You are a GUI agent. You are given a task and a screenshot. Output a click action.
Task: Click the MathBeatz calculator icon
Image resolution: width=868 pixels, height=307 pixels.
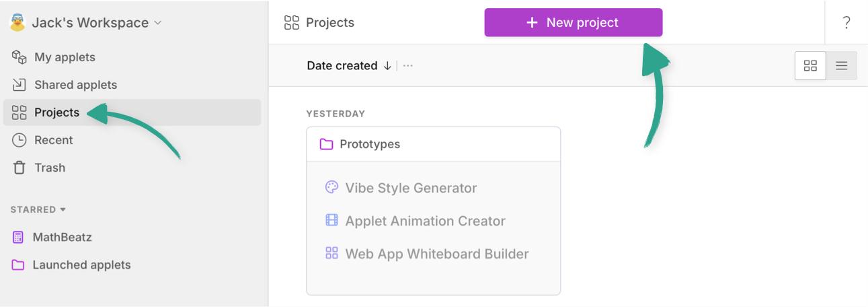tap(18, 237)
